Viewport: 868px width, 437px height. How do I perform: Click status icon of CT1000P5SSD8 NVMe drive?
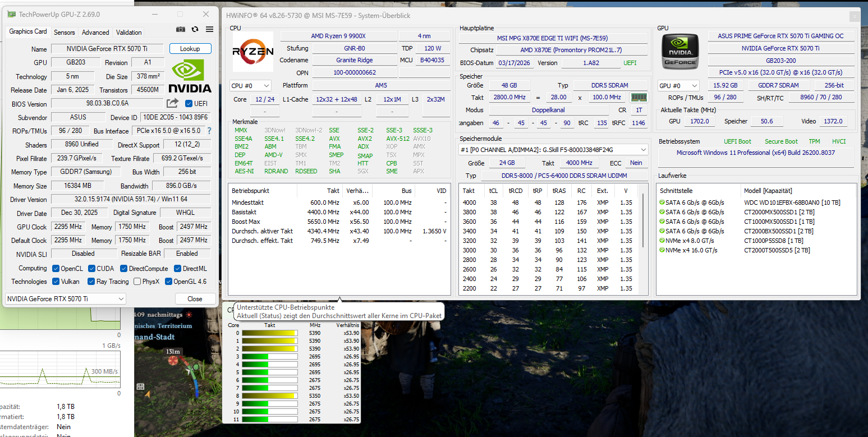click(662, 241)
